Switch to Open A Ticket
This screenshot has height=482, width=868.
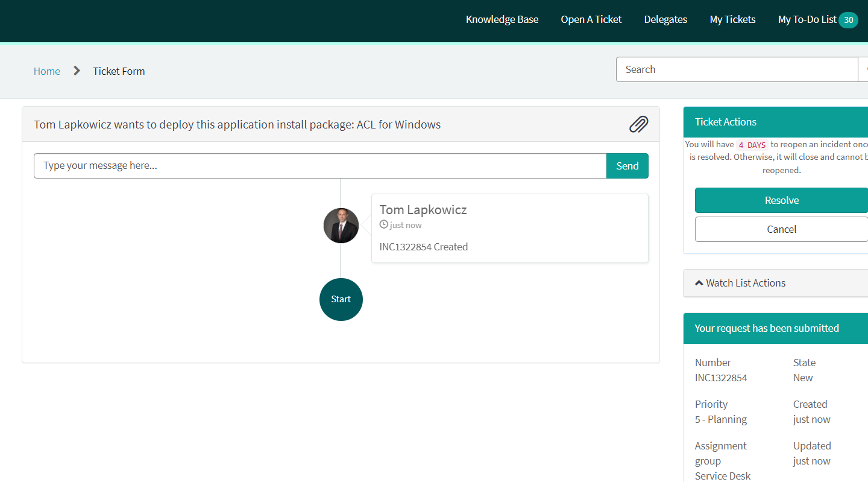point(591,19)
